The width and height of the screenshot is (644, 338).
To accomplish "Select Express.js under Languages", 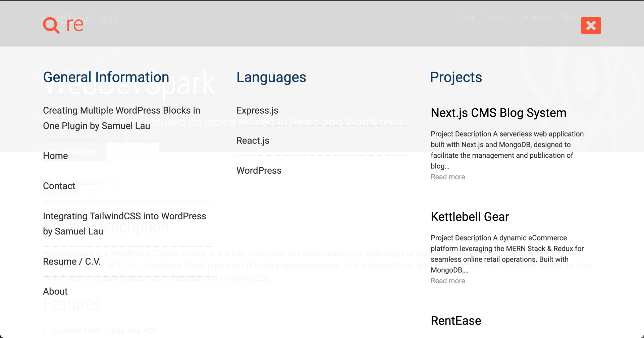I will tap(257, 110).
